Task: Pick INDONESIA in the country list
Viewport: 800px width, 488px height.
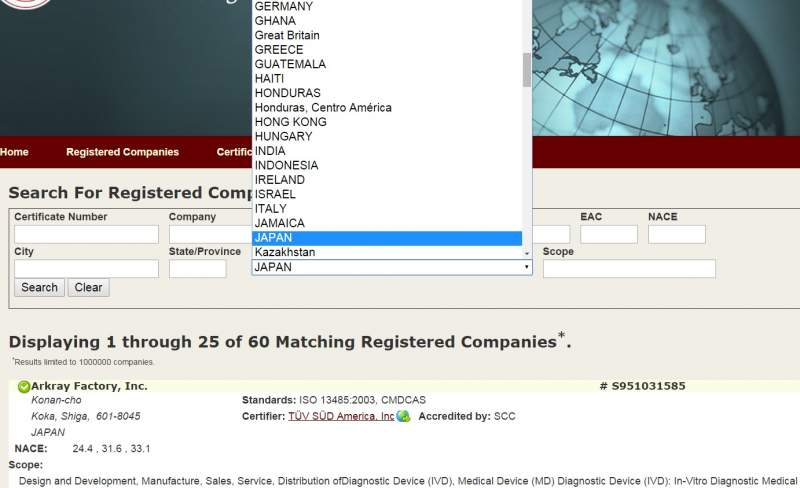Action: (x=387, y=165)
